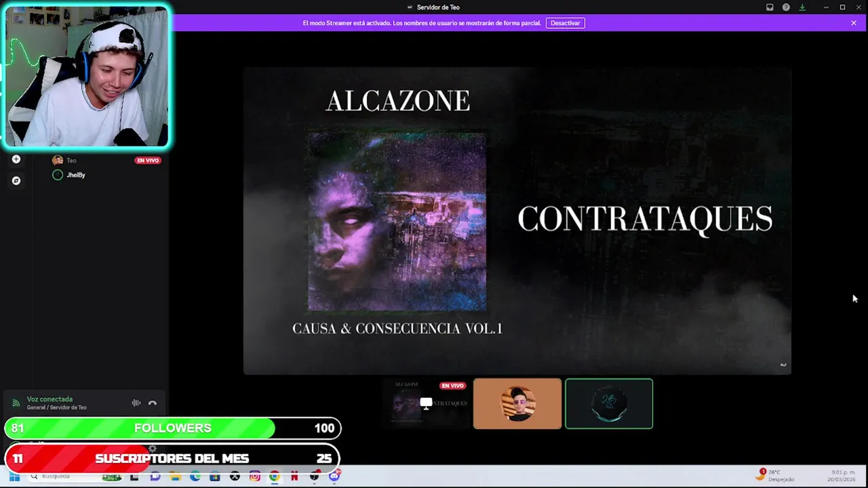
Task: Open the Discord inbox icon
Action: [770, 7]
